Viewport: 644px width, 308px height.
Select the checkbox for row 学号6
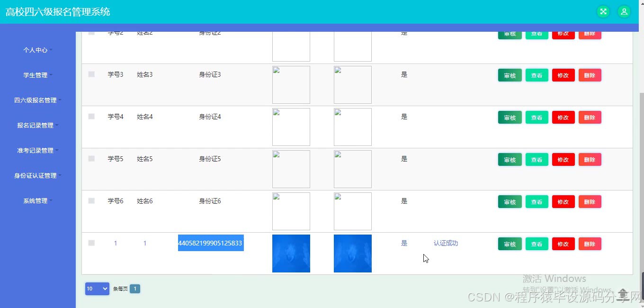(x=91, y=201)
